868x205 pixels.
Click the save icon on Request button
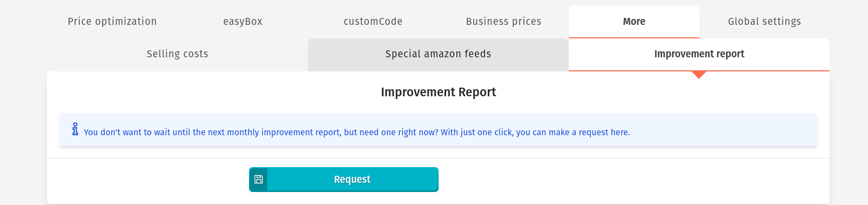point(259,180)
